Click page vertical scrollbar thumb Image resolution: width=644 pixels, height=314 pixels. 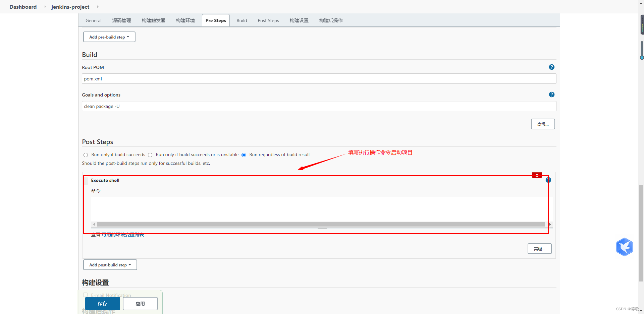coord(641,233)
